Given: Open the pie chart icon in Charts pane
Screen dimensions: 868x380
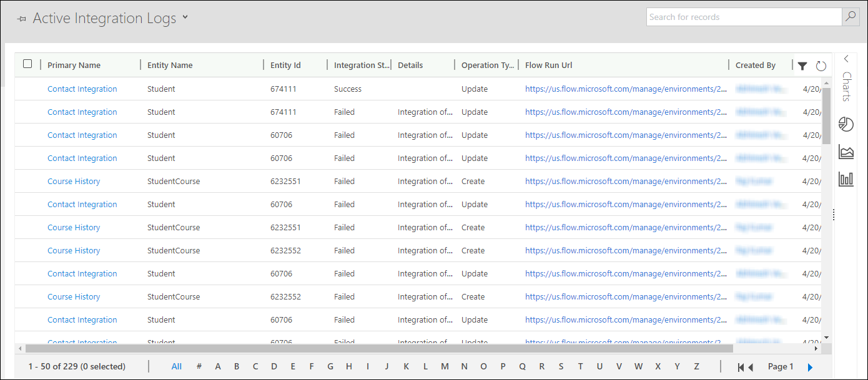Looking at the screenshot, I should point(846,124).
